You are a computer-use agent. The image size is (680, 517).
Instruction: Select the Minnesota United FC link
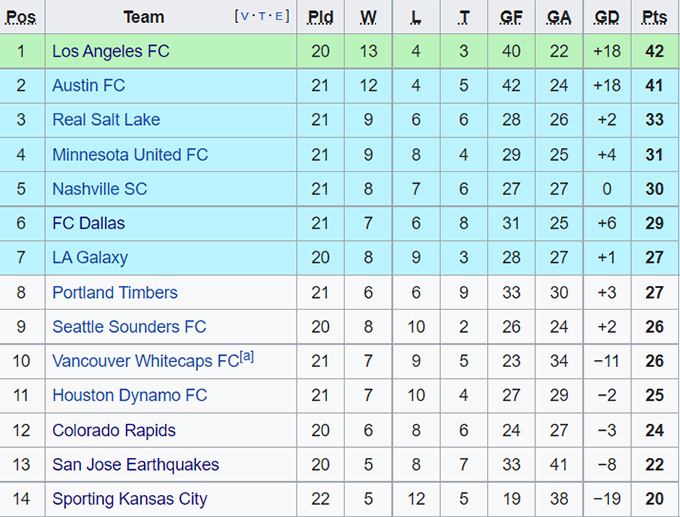pyautogui.click(x=130, y=155)
